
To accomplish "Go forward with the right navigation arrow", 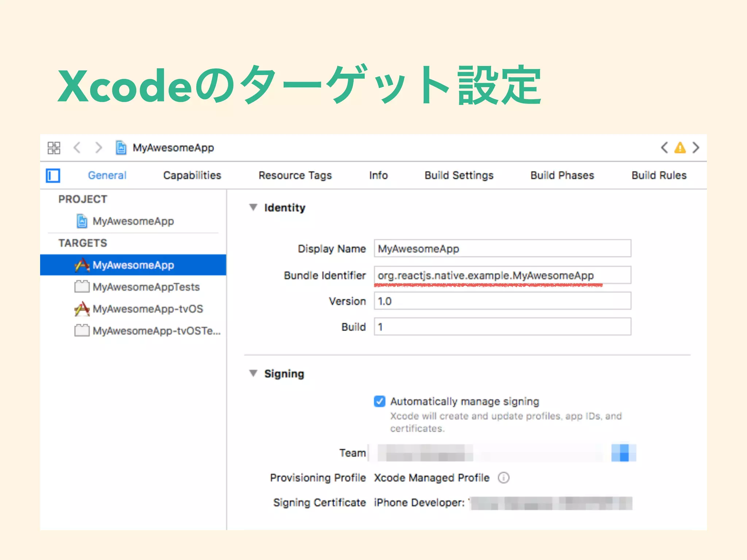I will (x=98, y=148).
